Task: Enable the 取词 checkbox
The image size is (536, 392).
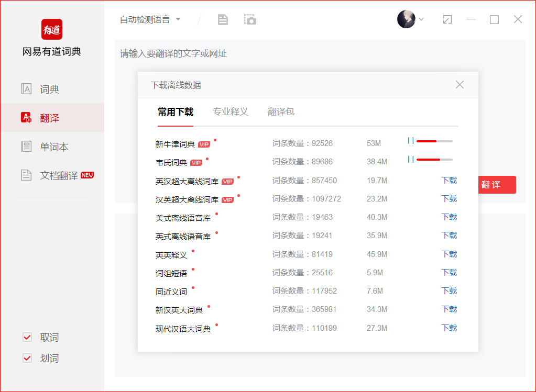Action: pyautogui.click(x=27, y=337)
